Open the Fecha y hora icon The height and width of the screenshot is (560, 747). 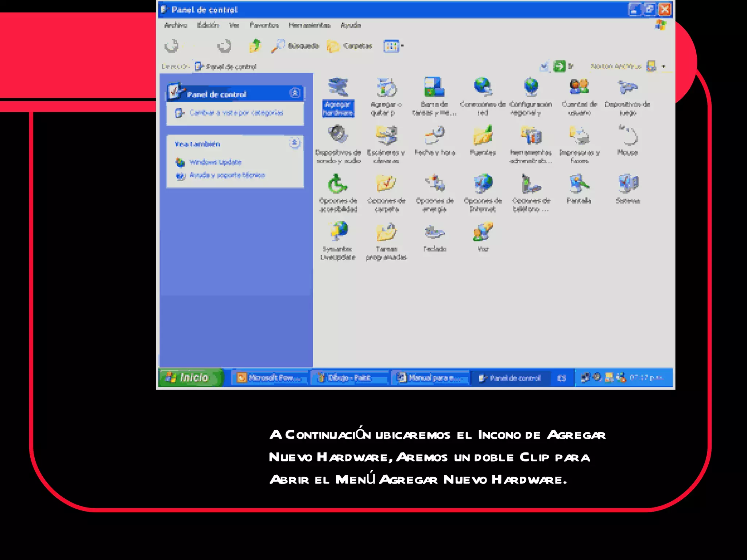tap(434, 141)
